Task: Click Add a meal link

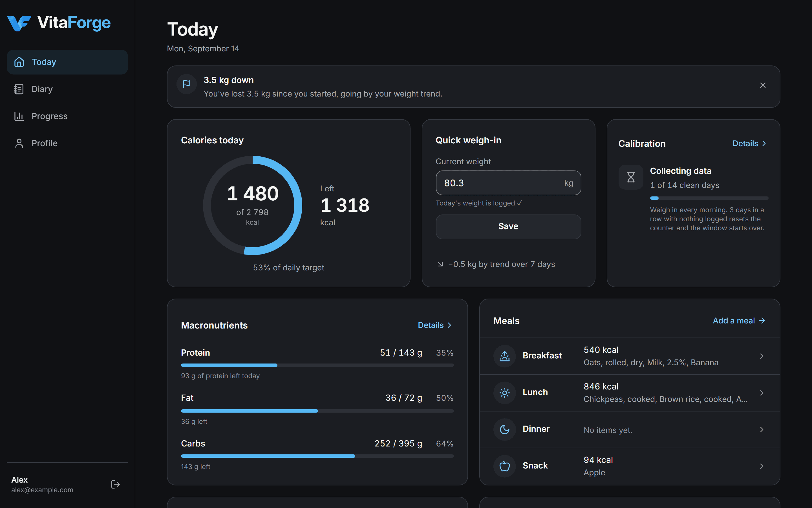Action: [x=739, y=321]
